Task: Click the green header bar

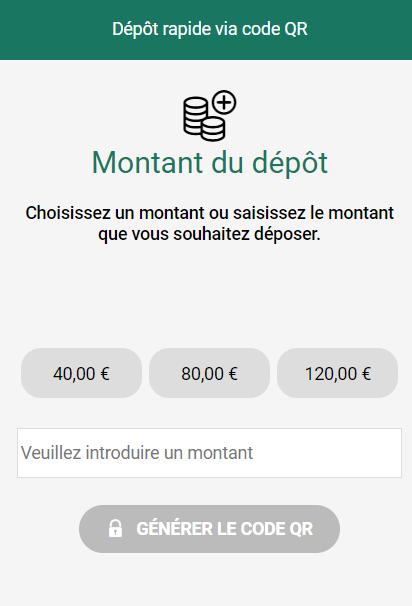Action: (206, 30)
